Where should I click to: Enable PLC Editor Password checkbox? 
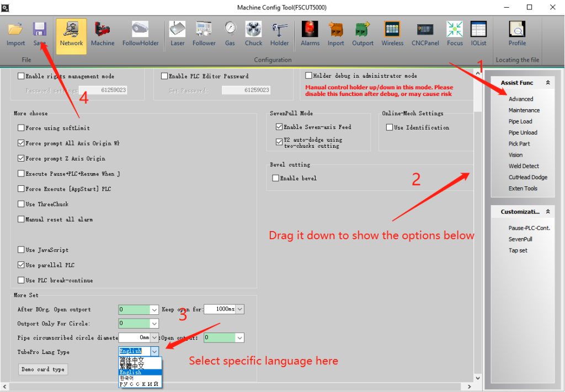tap(164, 76)
